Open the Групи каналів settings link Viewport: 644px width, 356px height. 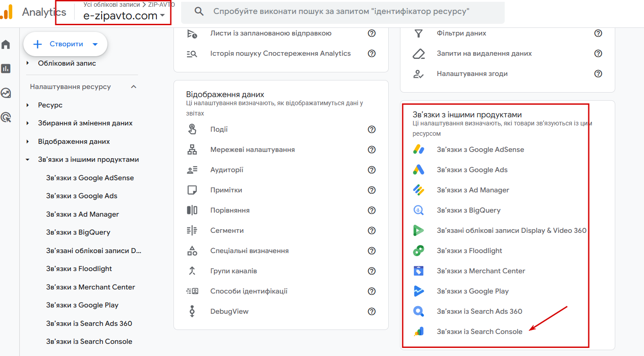pyautogui.click(x=233, y=271)
